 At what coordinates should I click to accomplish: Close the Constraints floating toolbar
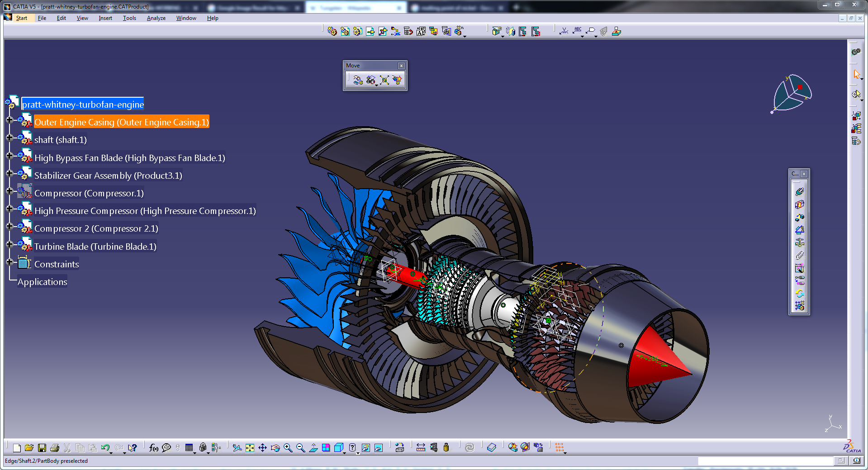click(x=804, y=174)
